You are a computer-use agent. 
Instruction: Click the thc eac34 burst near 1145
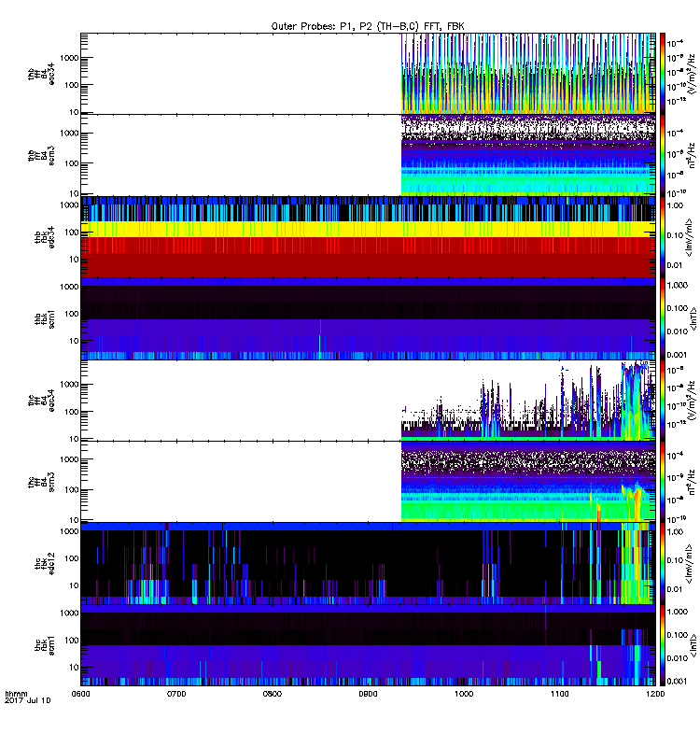634,401
